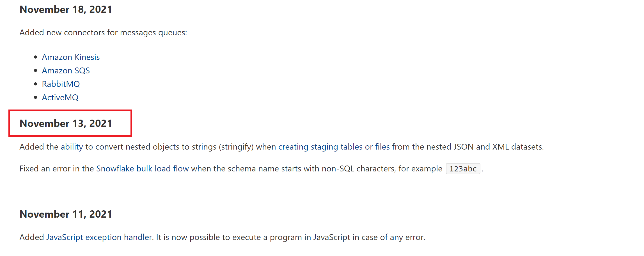The width and height of the screenshot is (644, 256).
Task: Go to the ActiveMQ link
Action: [x=60, y=97]
